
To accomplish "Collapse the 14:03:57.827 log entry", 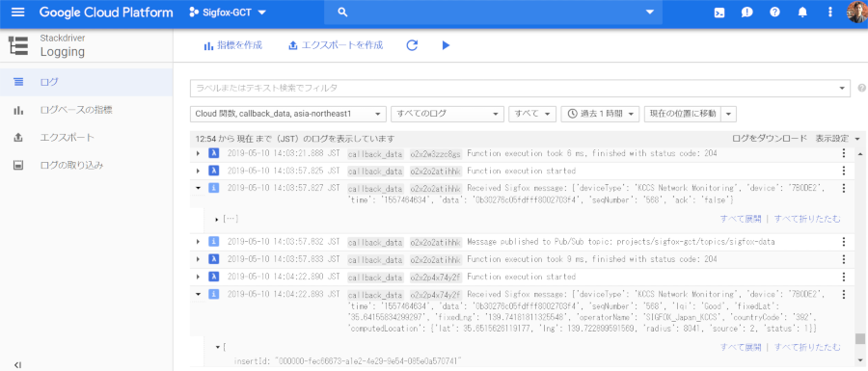I will [198, 188].
